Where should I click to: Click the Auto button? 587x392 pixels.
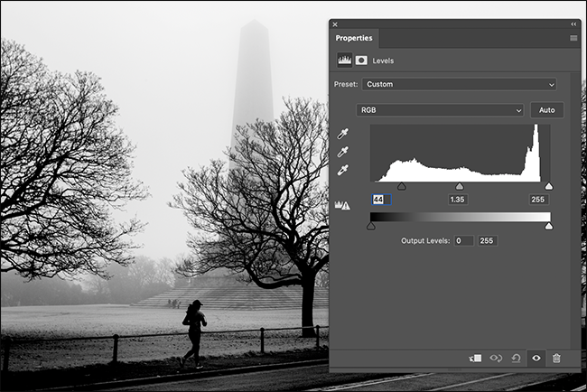(x=547, y=110)
